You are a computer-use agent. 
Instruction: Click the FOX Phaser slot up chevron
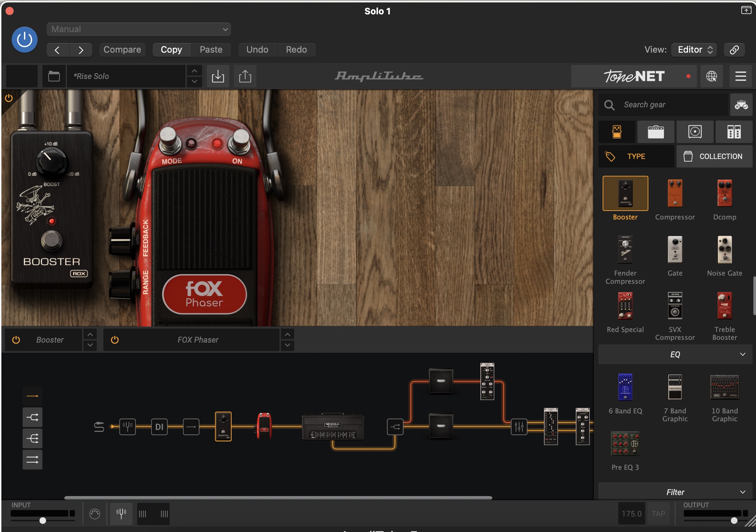point(287,334)
